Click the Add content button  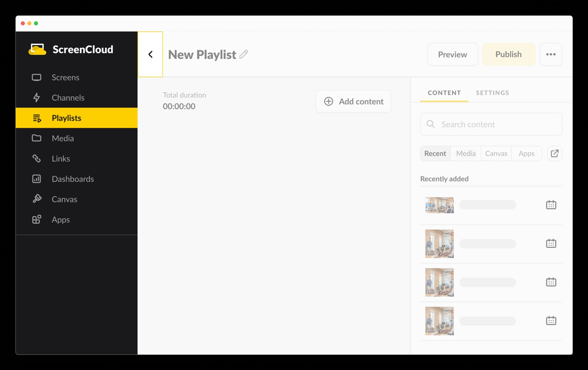pos(354,101)
